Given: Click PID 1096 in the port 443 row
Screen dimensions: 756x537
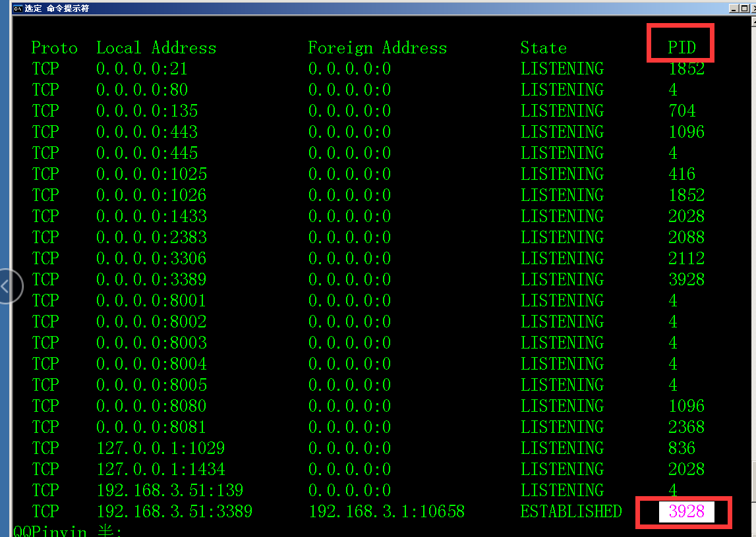Looking at the screenshot, I should [687, 132].
